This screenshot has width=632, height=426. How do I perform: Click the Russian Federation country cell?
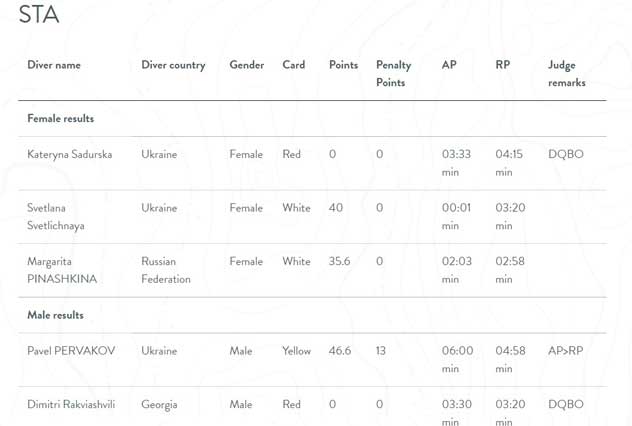pyautogui.click(x=166, y=270)
